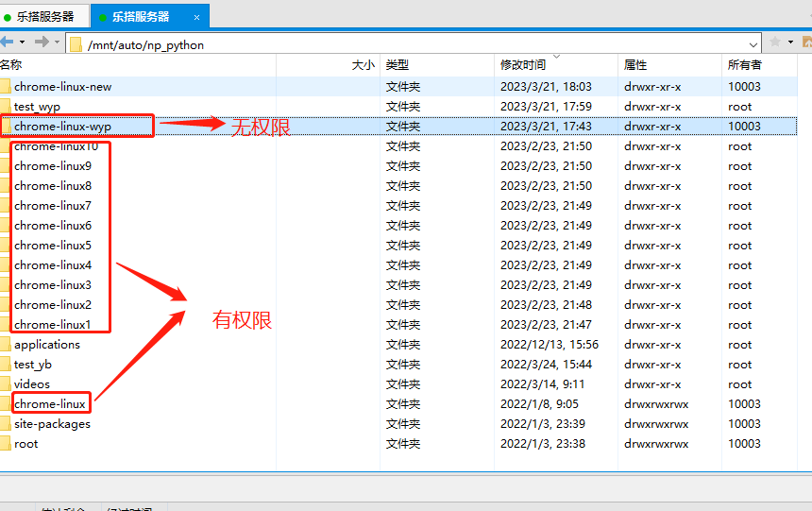
Task: Select the chrome-linux7 folder
Action: 53,206
